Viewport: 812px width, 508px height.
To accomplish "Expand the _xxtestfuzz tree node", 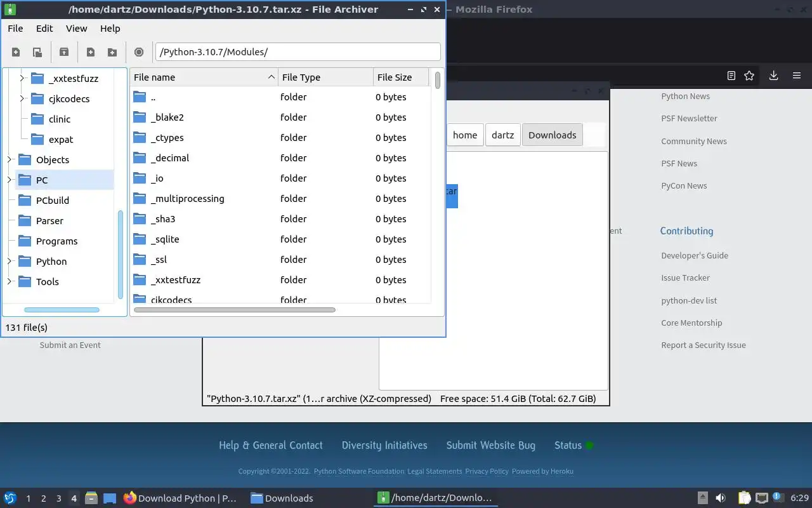I will coord(22,79).
